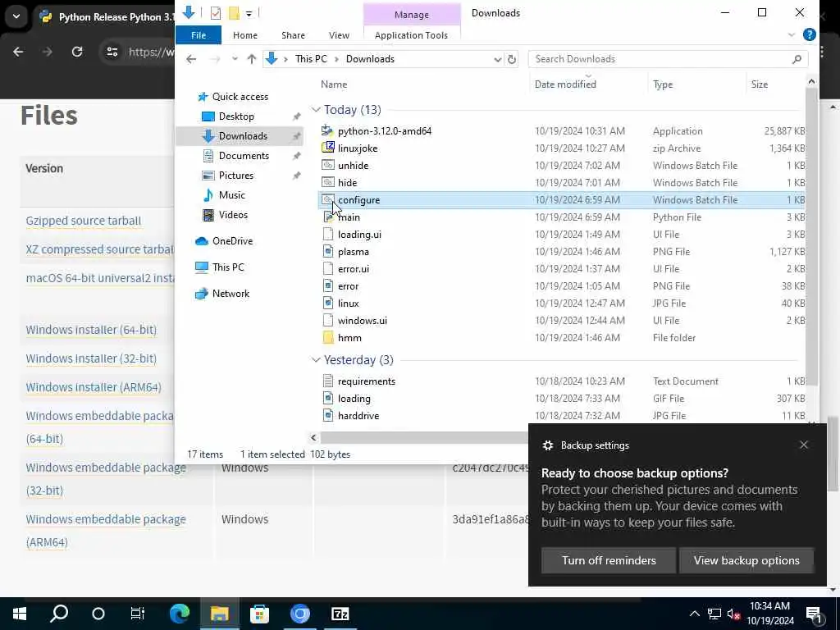Image resolution: width=840 pixels, height=630 pixels.
Task: Open the Application Tools ribbon tab
Action: pyautogui.click(x=411, y=35)
